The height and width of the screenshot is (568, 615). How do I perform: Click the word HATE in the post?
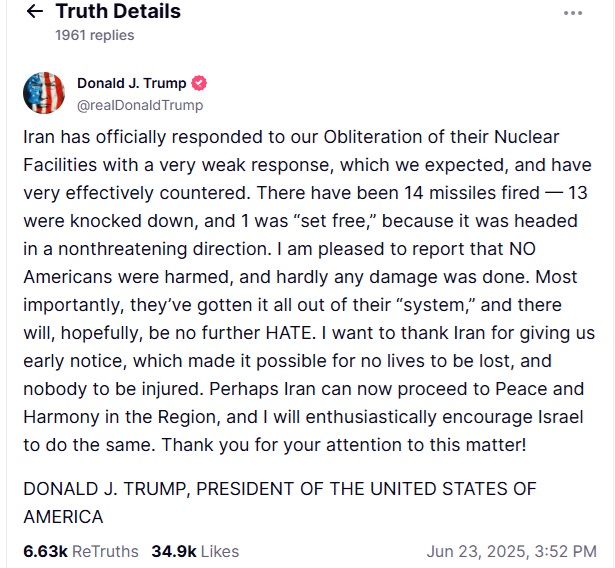(288, 333)
